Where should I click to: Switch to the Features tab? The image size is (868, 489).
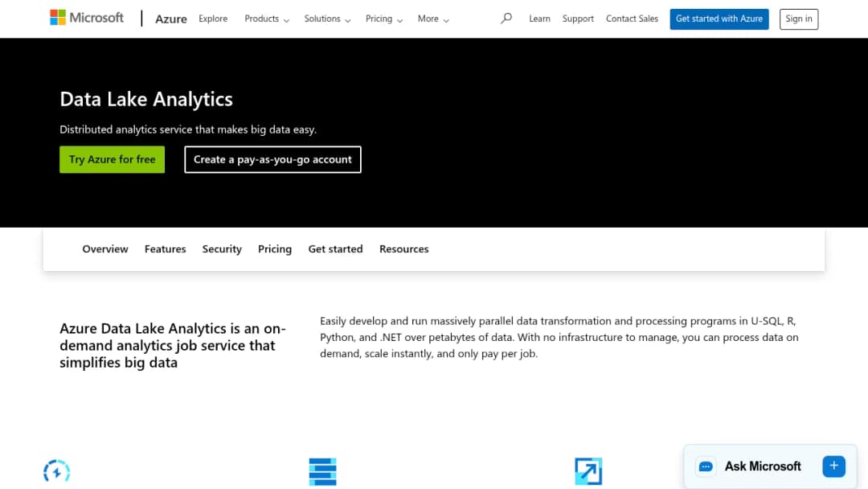tap(165, 249)
